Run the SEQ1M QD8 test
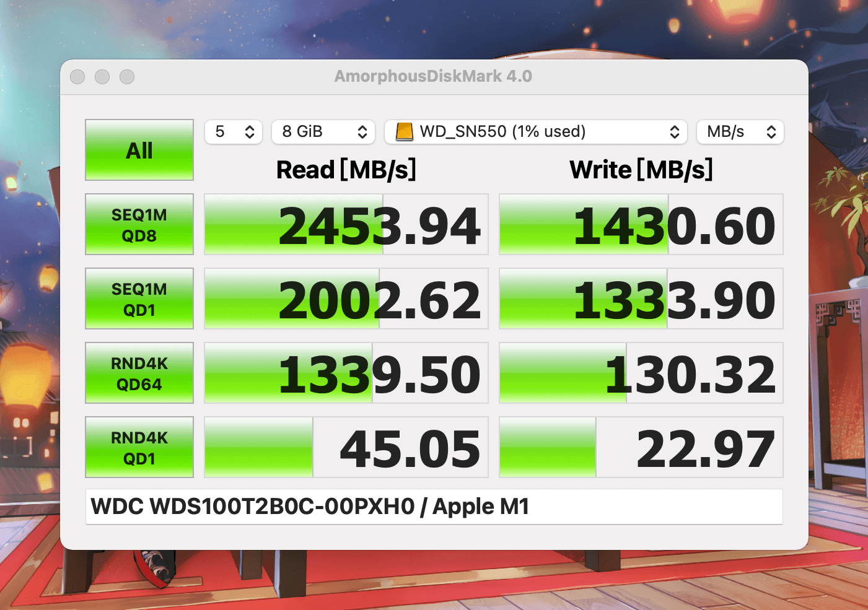868x610 pixels. pos(139,224)
